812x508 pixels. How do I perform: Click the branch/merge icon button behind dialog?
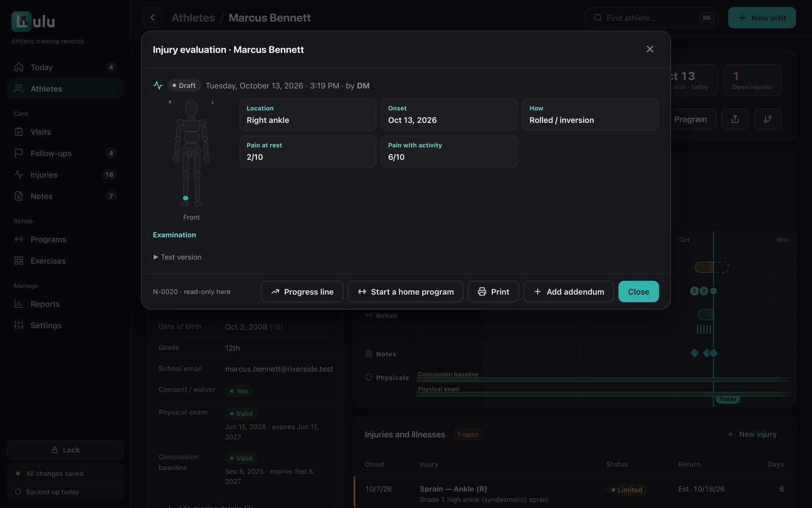coord(767,119)
